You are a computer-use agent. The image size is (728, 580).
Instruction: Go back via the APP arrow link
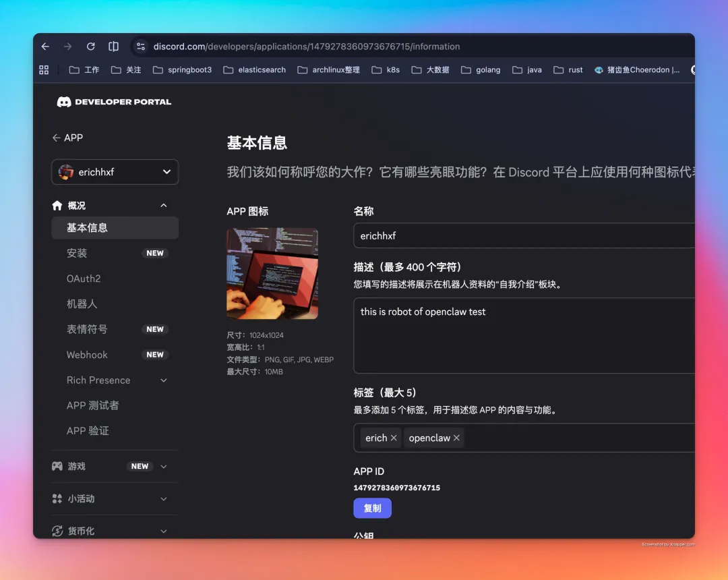coord(67,138)
